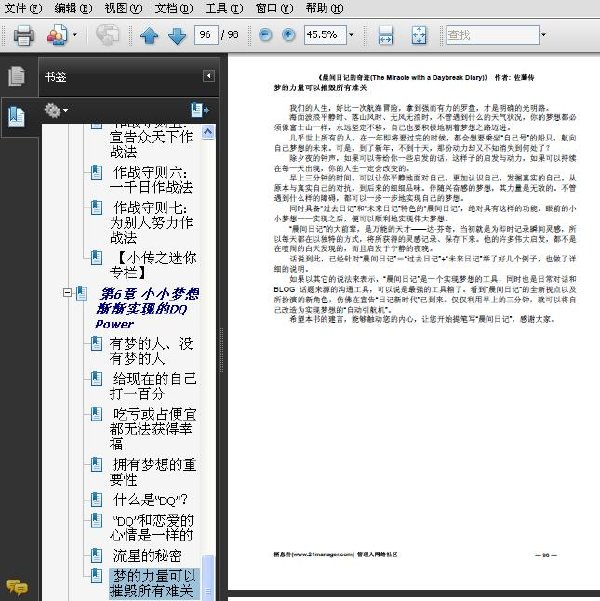This screenshot has width=600, height=601.
Task: Click bookmark icon beside 给现在的自己打一百分
Action: click(96, 379)
